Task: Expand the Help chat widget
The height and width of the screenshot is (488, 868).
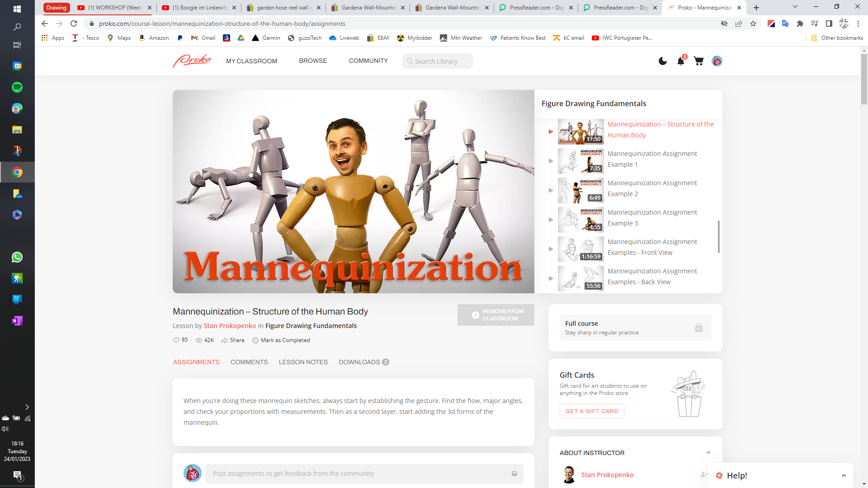Action: coord(844,475)
